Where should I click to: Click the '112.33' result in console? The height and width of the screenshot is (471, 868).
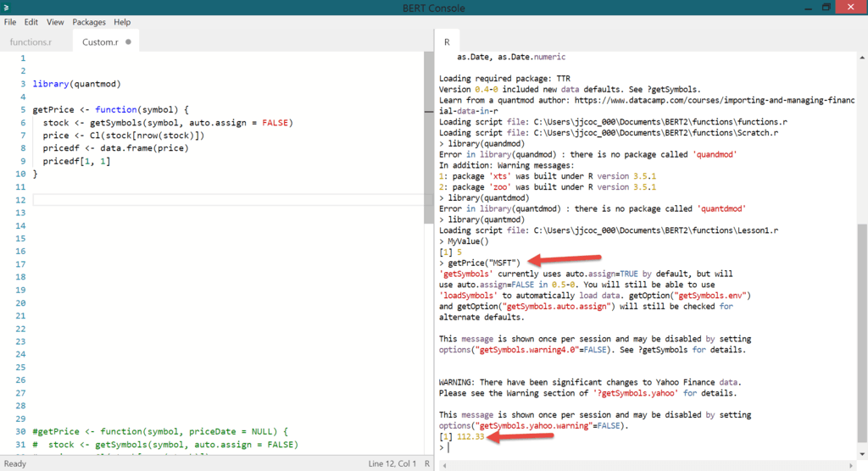(x=470, y=436)
